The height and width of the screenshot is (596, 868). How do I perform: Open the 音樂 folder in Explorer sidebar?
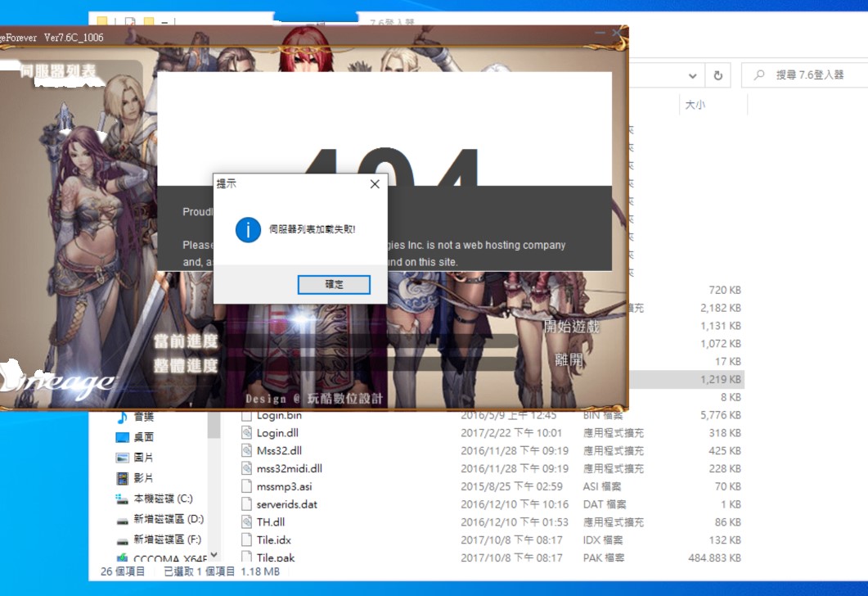coord(144,417)
